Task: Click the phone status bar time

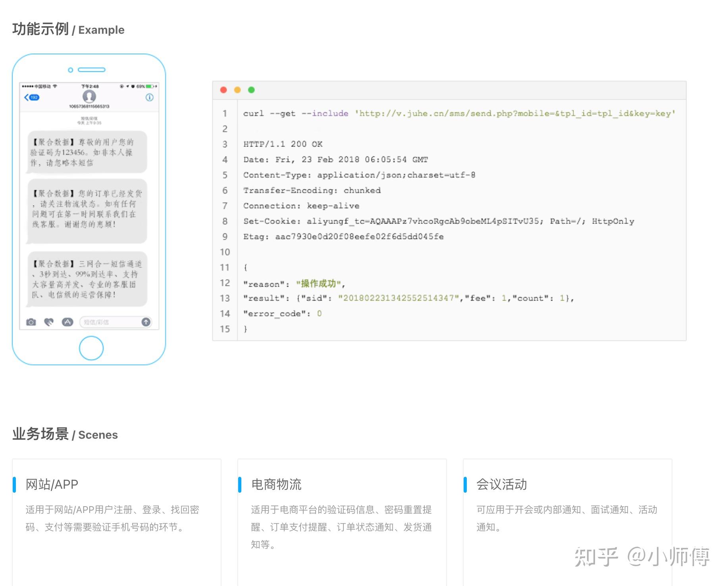Action: pyautogui.click(x=90, y=86)
